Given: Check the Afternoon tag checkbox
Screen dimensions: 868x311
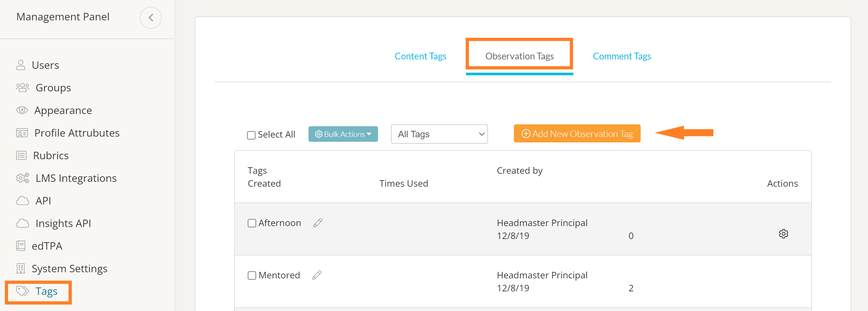Looking at the screenshot, I should (252, 223).
